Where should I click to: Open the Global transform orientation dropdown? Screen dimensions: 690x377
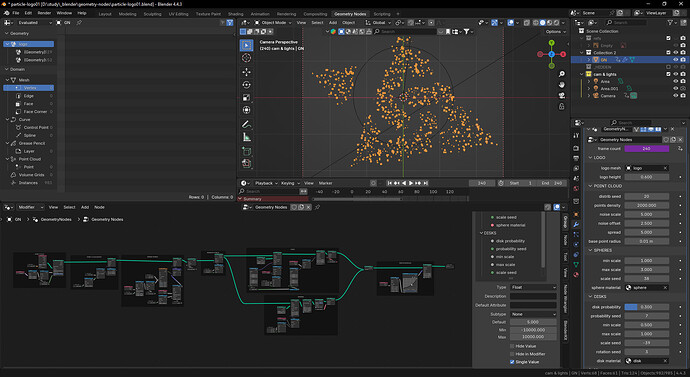(x=378, y=22)
